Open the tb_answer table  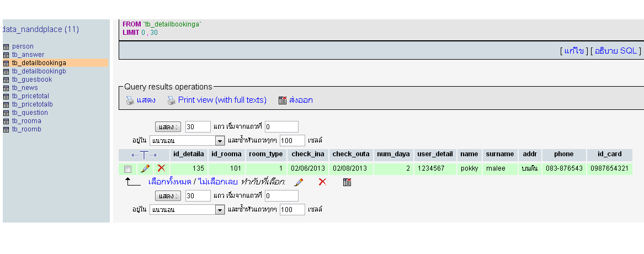click(28, 55)
